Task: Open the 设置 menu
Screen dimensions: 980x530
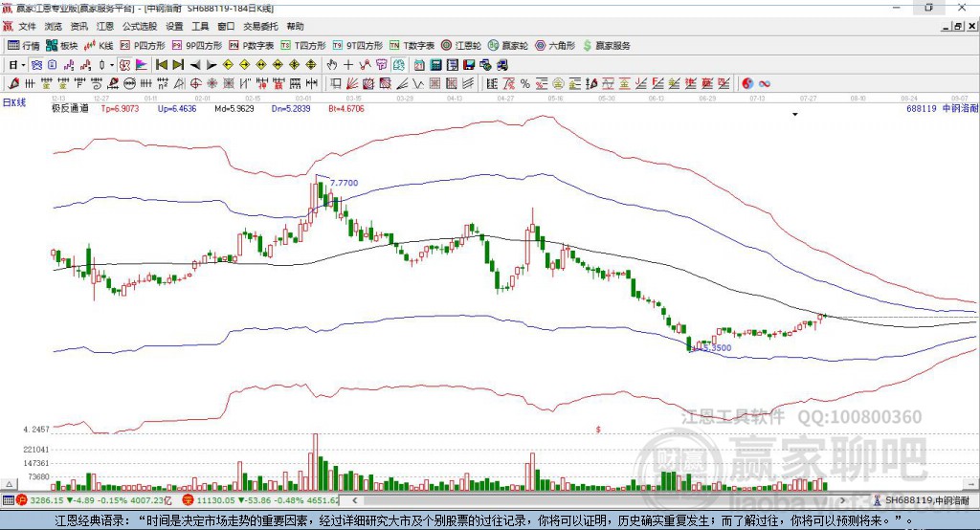Action: click(174, 26)
